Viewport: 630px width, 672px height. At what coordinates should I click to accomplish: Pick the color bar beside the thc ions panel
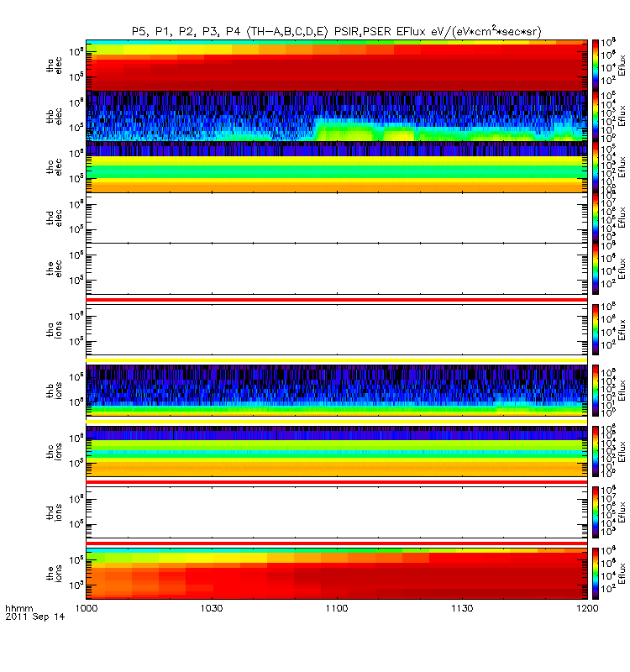click(x=596, y=452)
